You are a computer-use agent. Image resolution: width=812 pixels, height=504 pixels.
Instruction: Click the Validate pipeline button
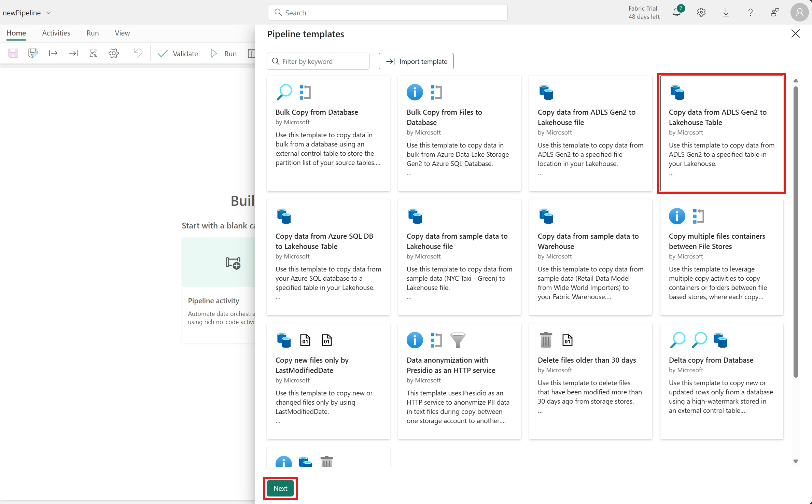(x=178, y=54)
